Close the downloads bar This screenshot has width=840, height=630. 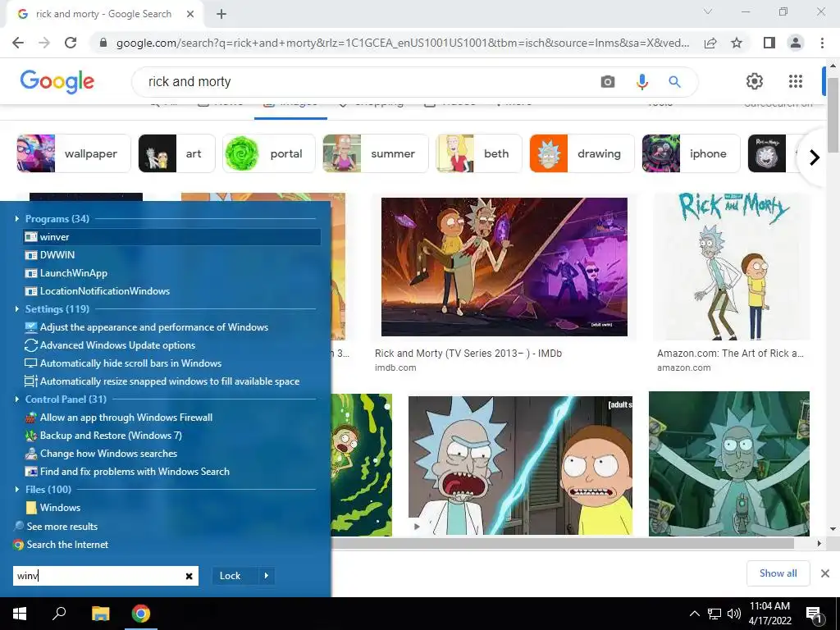(x=825, y=573)
